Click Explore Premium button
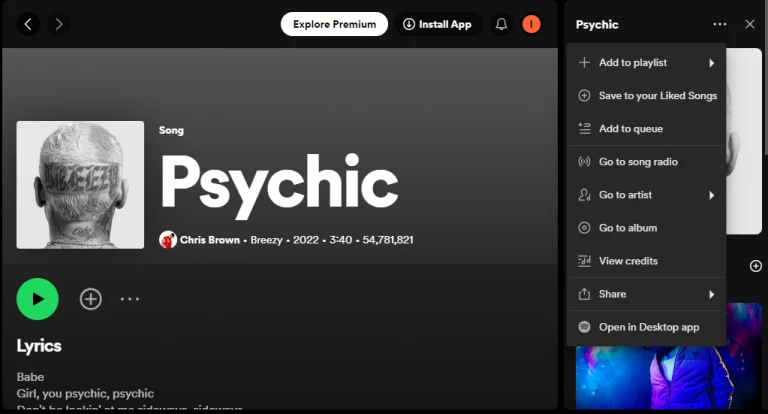The image size is (768, 414). (334, 24)
